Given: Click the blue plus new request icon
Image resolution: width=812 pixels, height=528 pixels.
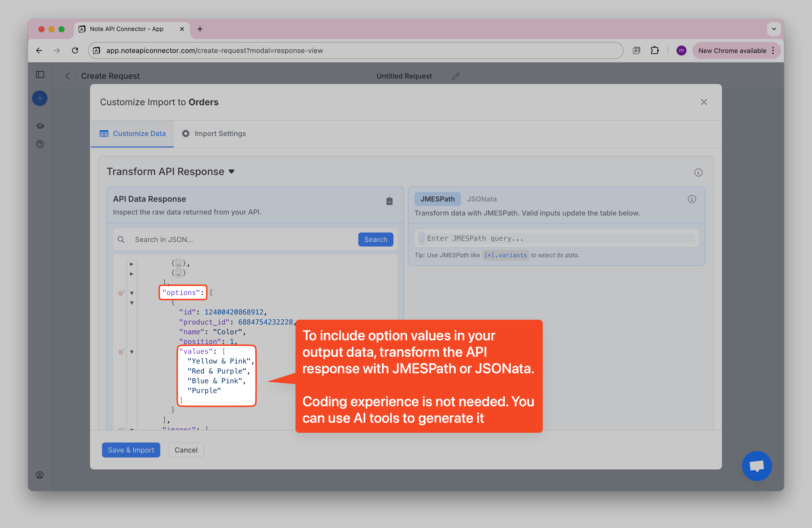Looking at the screenshot, I should [x=40, y=98].
